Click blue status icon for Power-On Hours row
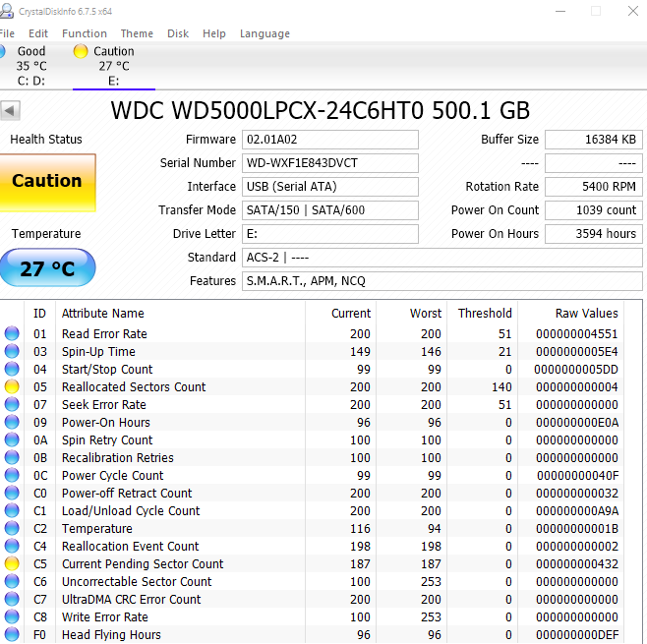Screen dimensions: 647x644 click(12, 422)
